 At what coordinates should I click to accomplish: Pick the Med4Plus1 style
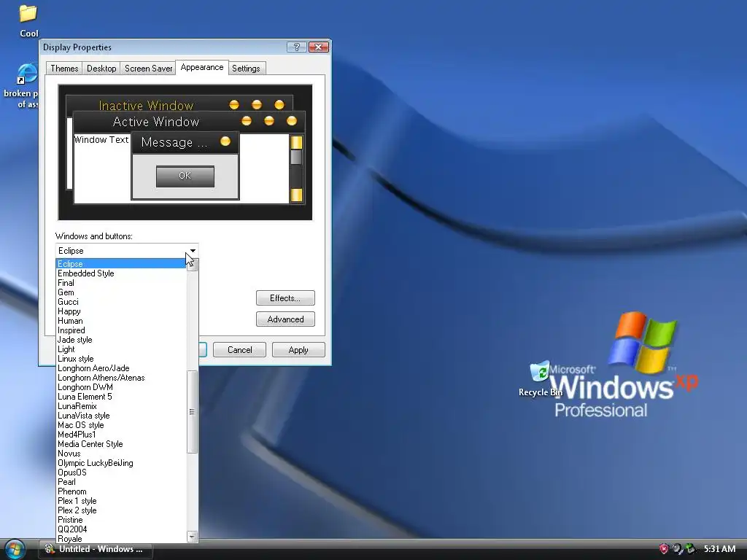click(x=120, y=435)
